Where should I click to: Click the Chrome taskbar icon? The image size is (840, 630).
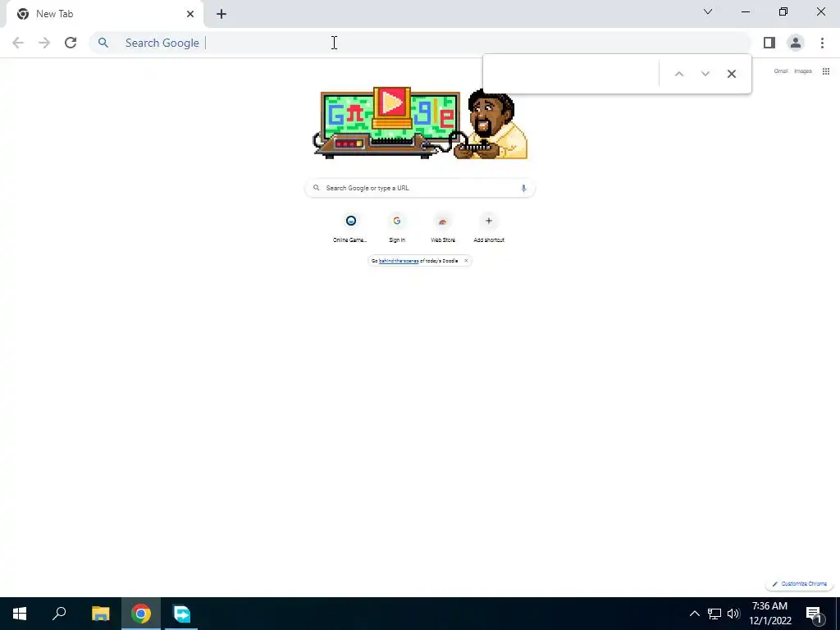141,614
